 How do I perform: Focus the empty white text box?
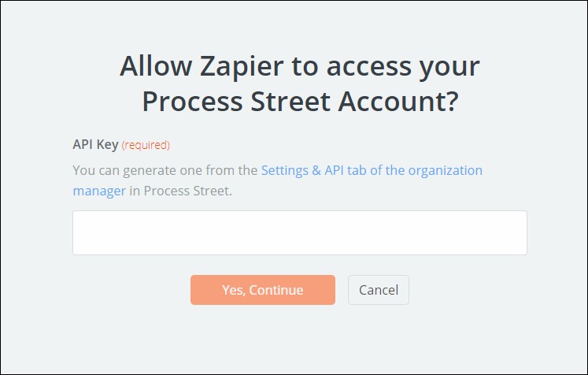pos(300,232)
